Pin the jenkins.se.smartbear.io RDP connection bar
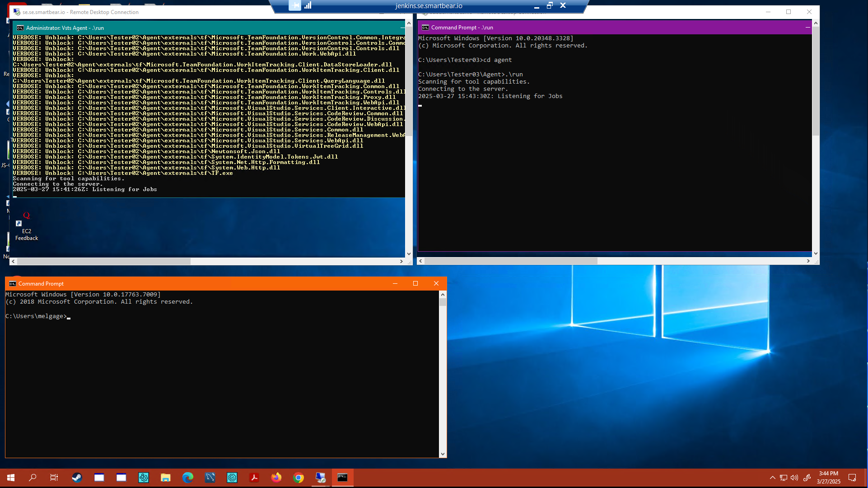868x488 pixels. coord(294,6)
